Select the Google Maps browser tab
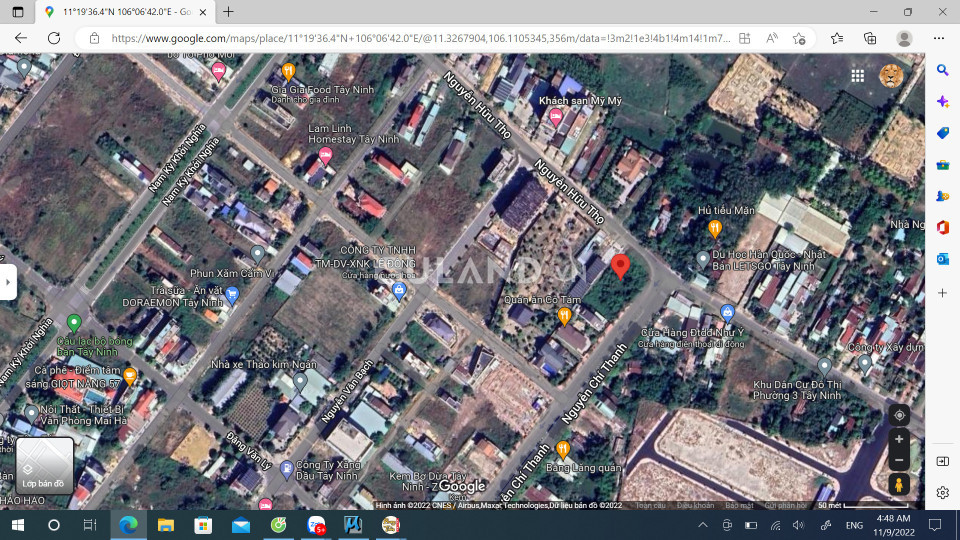 click(x=126, y=12)
